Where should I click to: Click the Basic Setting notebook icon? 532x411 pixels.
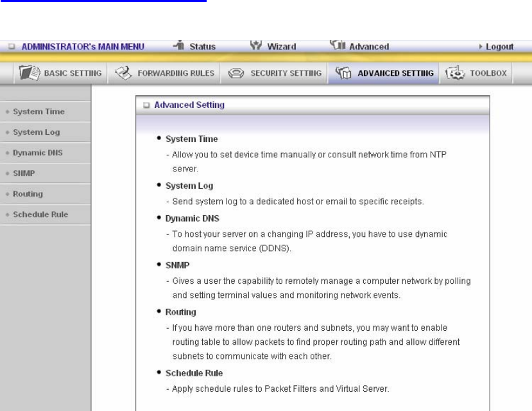click(x=30, y=73)
